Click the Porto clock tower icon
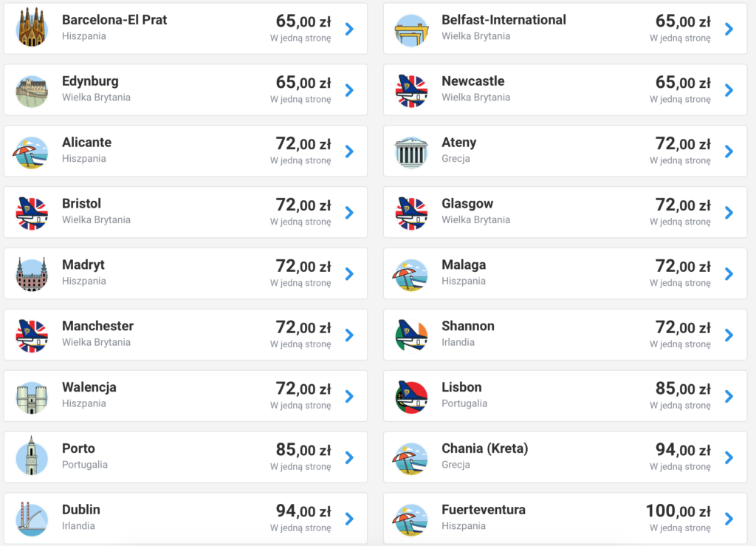Screen dimensions: 756x546 pyautogui.click(x=32, y=457)
